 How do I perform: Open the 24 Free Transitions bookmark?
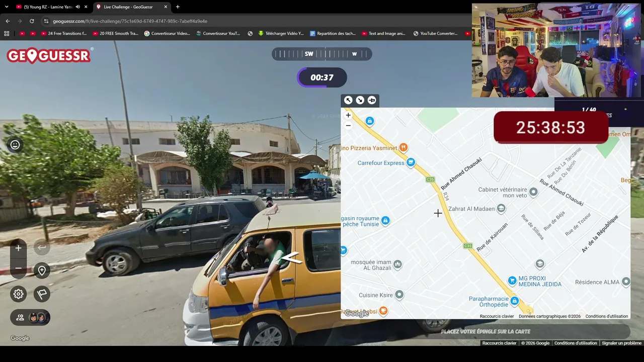click(x=64, y=34)
